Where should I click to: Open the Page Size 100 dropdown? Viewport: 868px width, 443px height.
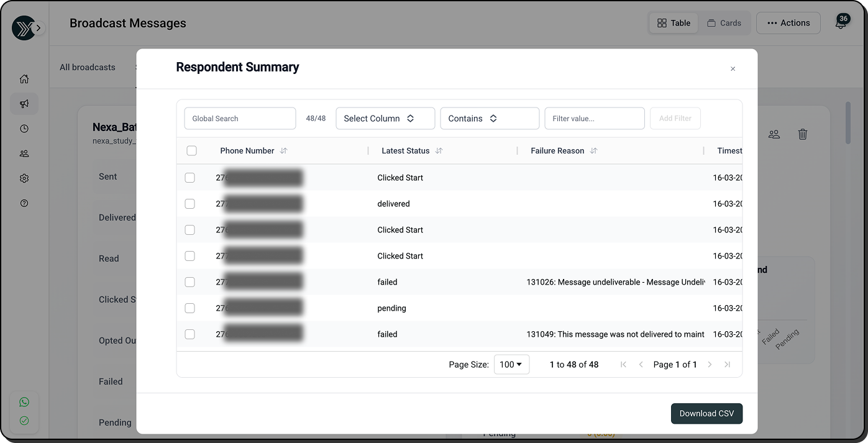pos(511,365)
